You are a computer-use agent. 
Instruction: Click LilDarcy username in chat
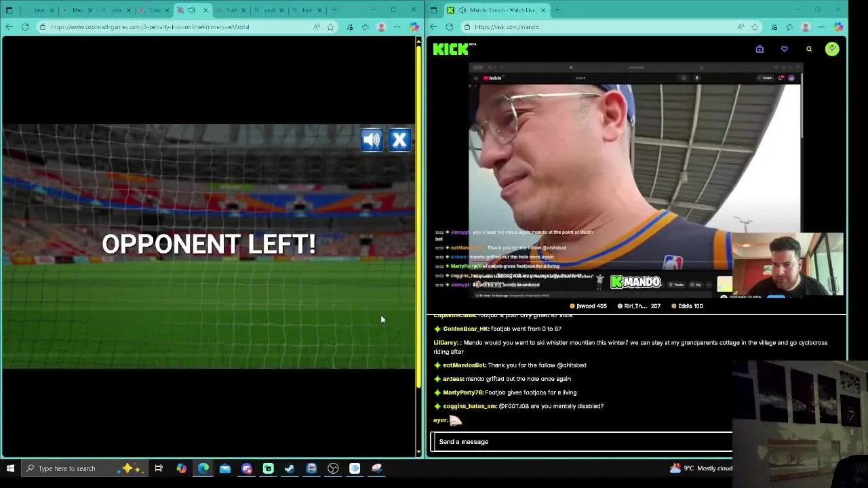(446, 342)
